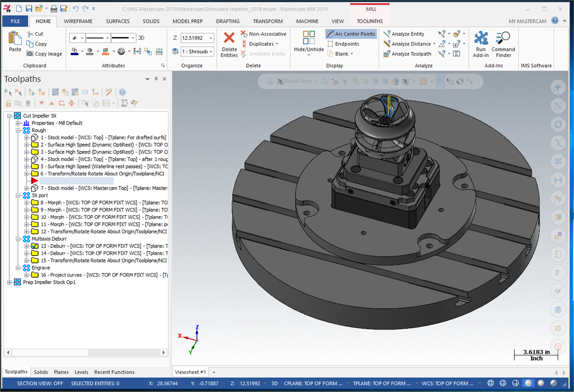
Task: Click the ghost toggle posting icon
Action: point(28,103)
